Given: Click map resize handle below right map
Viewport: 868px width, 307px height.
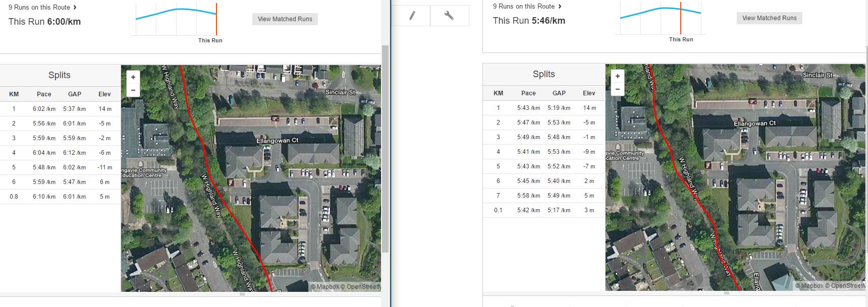Looking at the screenshot, I should [727, 293].
